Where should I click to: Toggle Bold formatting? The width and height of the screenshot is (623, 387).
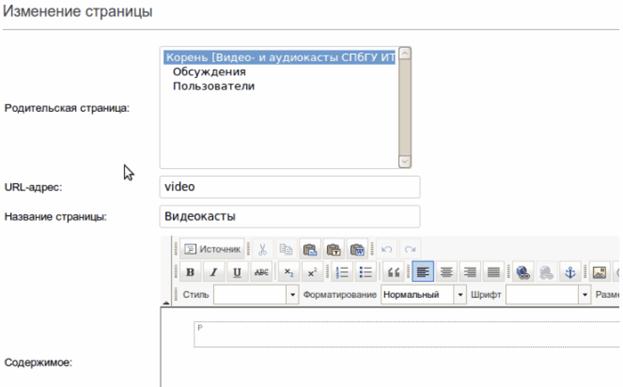(190, 272)
